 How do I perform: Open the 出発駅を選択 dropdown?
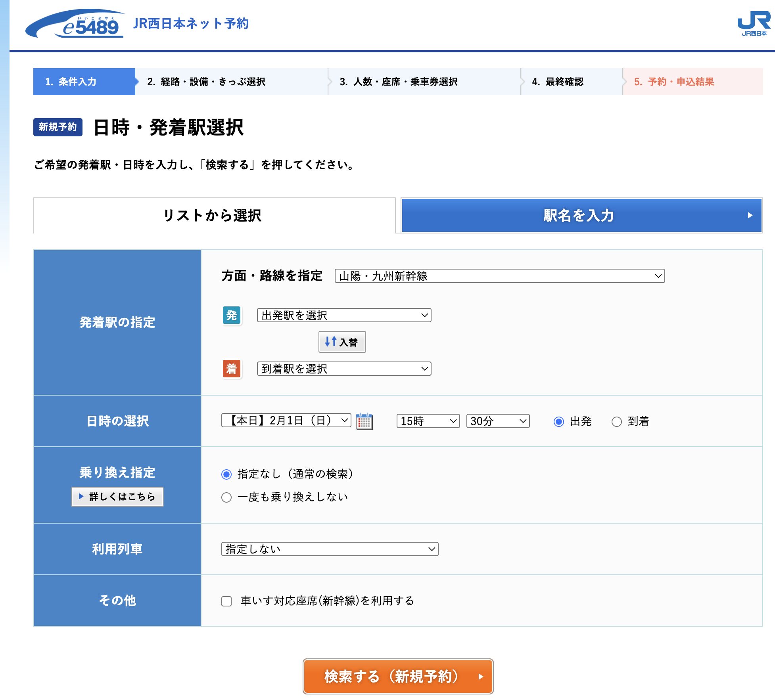pos(343,315)
